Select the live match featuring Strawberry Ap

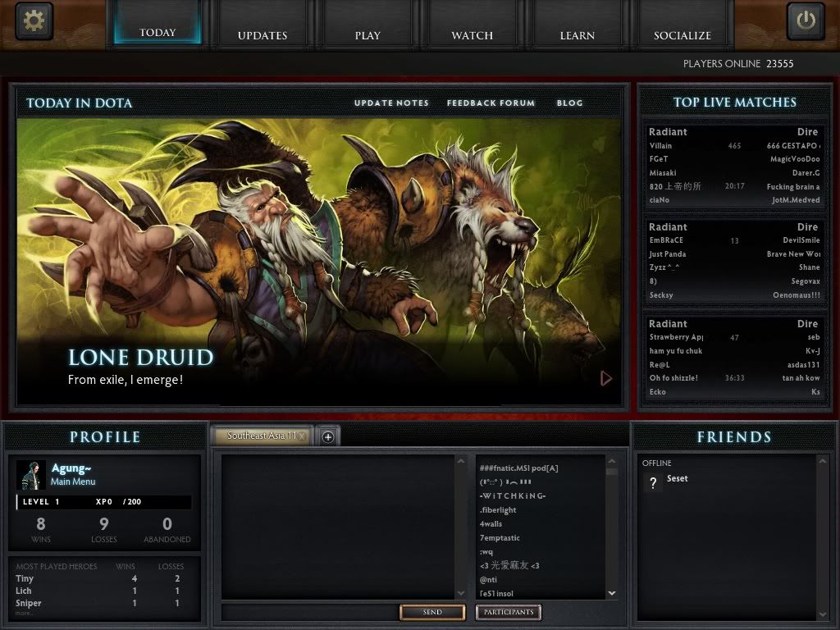click(x=734, y=358)
